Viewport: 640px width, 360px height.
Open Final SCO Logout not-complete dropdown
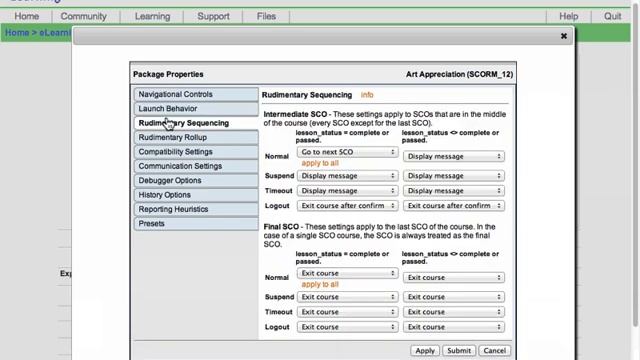(x=453, y=327)
